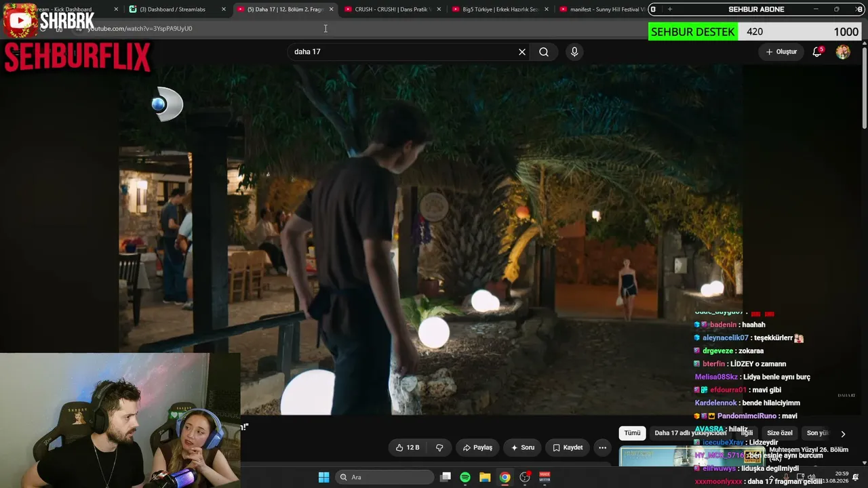Click the magnifier search button

click(x=544, y=52)
